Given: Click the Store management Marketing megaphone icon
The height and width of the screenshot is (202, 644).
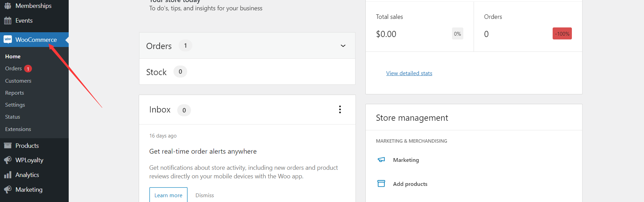Looking at the screenshot, I should point(381,160).
